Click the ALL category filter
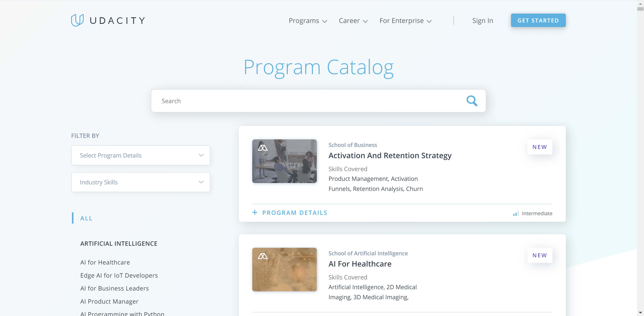The image size is (644, 316). click(86, 218)
